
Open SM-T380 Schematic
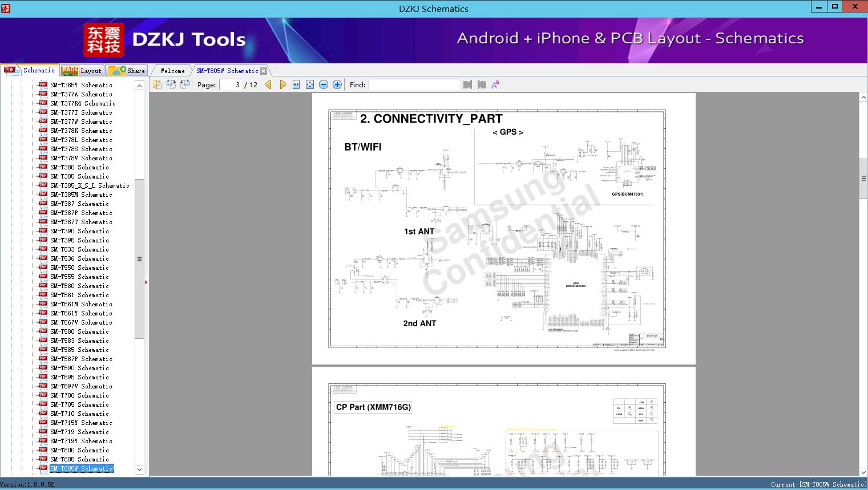tap(79, 167)
